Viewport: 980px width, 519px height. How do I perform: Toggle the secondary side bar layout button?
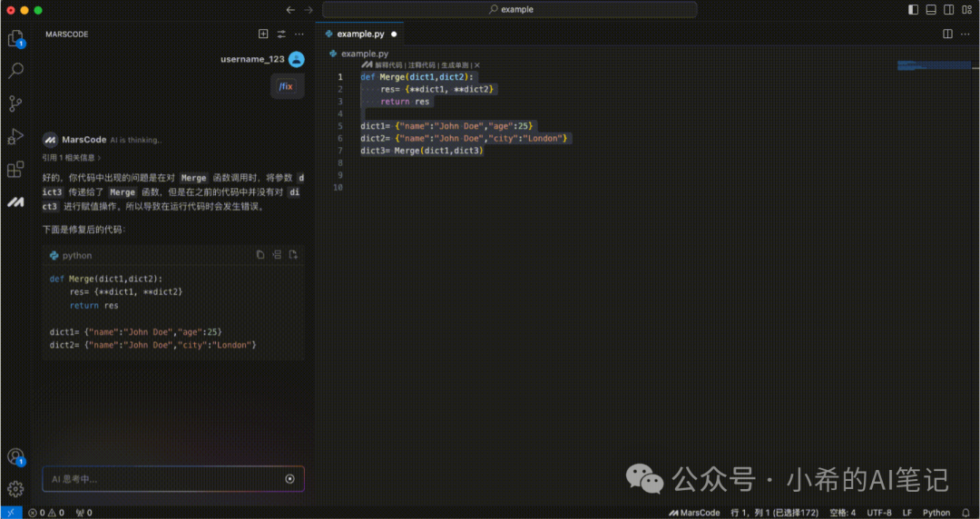947,10
